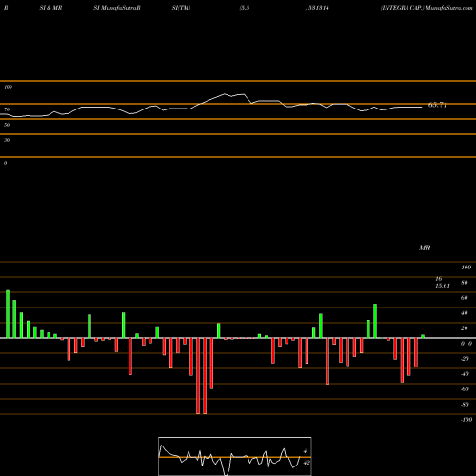476x476 pixels.
Task: Click the MR axis label -100
Action: (x=466, y=420)
